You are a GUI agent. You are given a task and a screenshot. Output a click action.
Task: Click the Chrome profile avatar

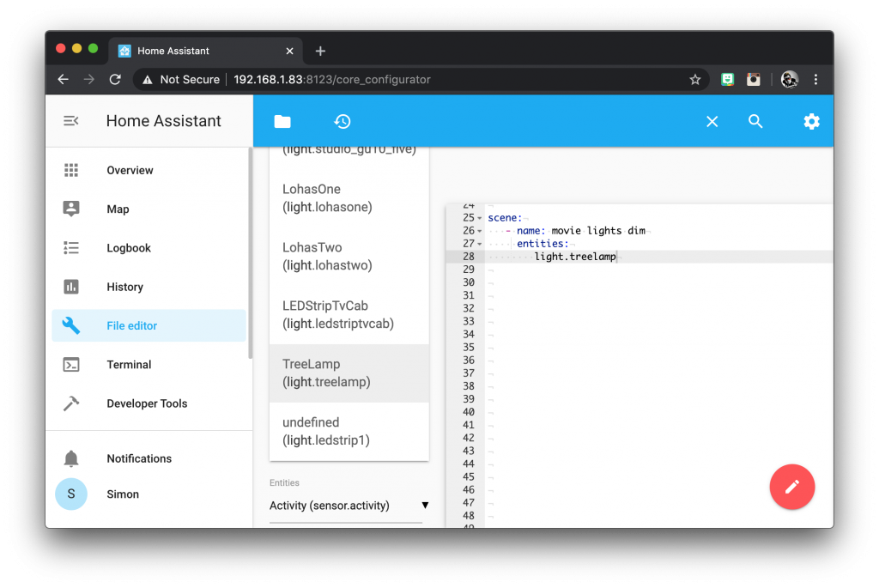(790, 80)
